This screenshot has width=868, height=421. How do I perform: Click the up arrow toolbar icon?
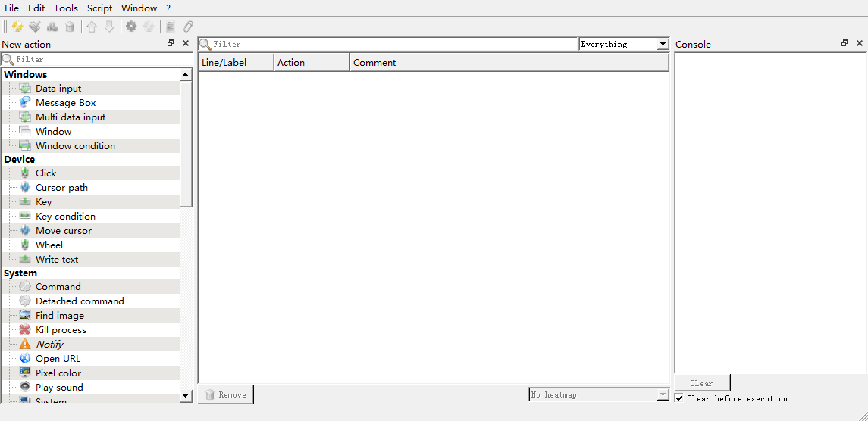[92, 27]
